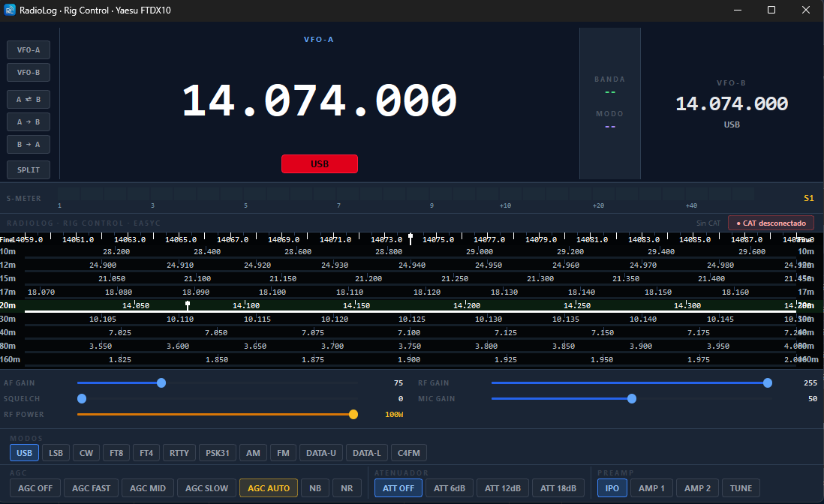This screenshot has height=504, width=824.
Task: Select ATT 12dB attenuator
Action: coord(502,487)
